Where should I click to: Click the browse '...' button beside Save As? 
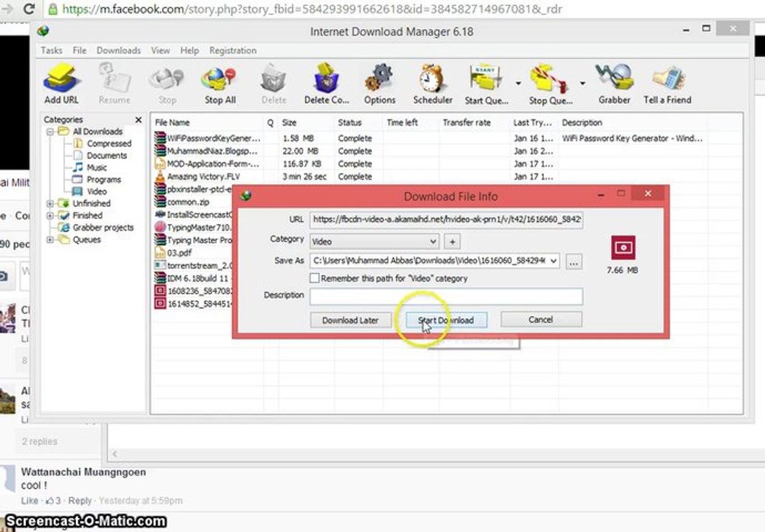(x=574, y=262)
